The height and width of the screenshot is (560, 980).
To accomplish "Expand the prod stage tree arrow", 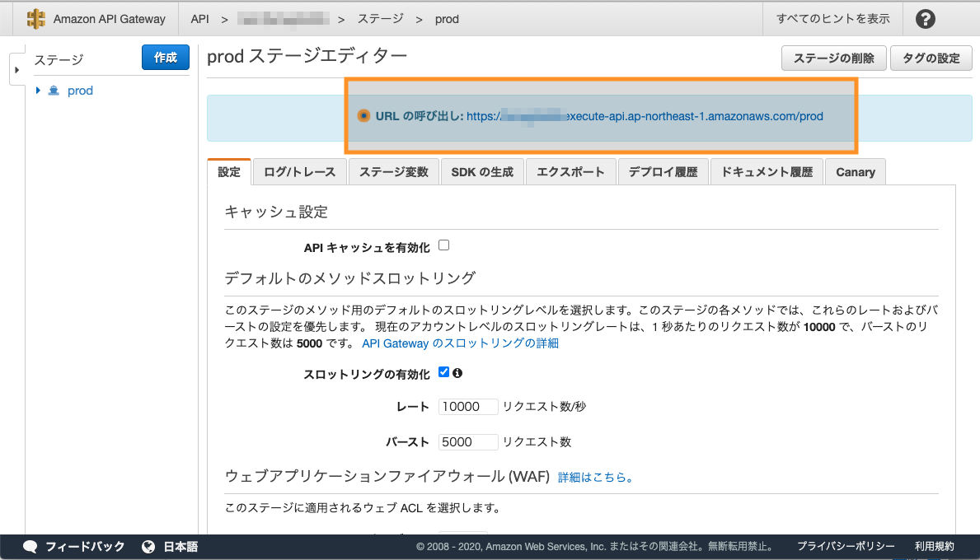I will click(x=38, y=91).
